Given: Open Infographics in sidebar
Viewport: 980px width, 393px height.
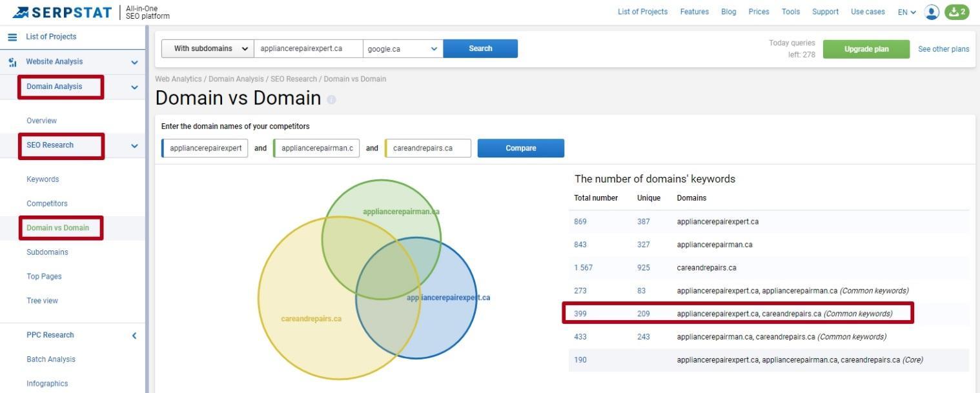Looking at the screenshot, I should [47, 383].
